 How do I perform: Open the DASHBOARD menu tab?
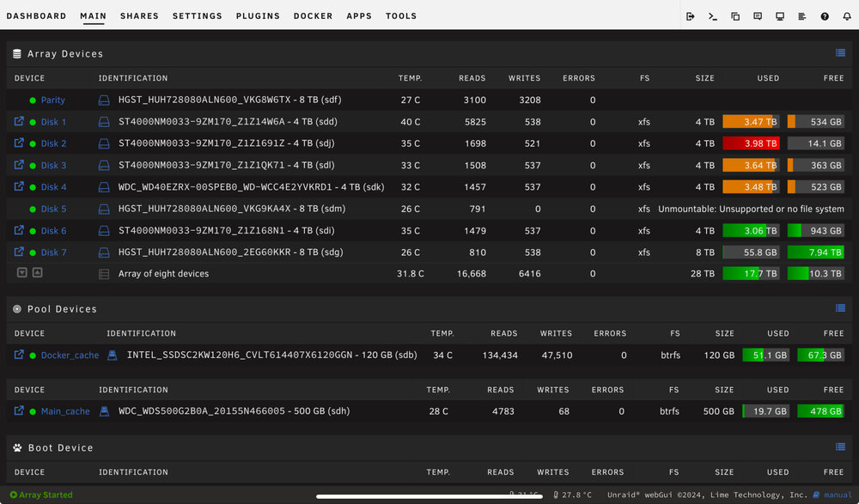(x=36, y=16)
